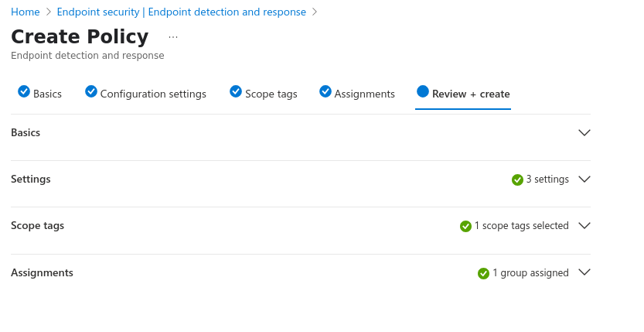Click the Settings section header label
This screenshot has height=332, width=644.
coord(31,179)
